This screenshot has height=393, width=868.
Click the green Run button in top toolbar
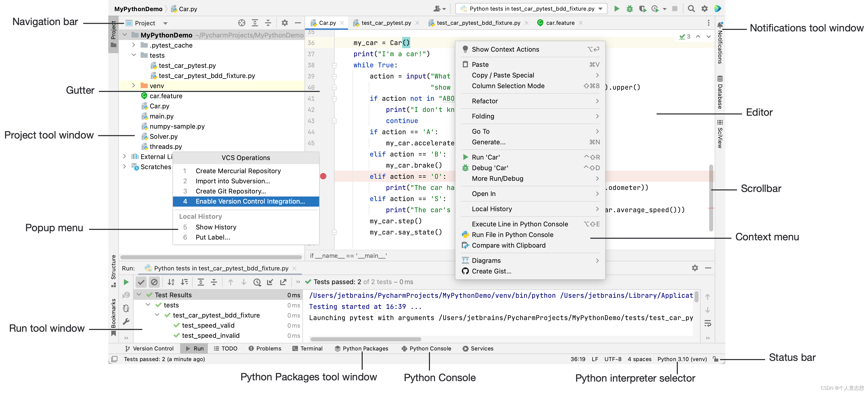(616, 9)
